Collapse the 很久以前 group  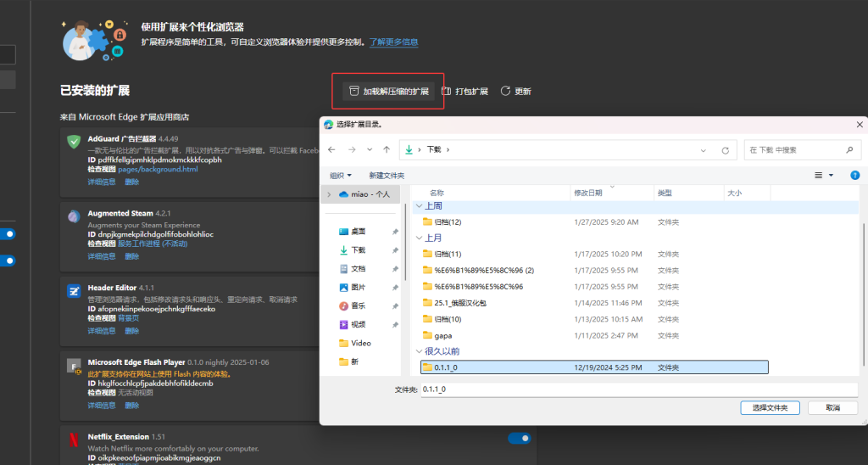[419, 351]
